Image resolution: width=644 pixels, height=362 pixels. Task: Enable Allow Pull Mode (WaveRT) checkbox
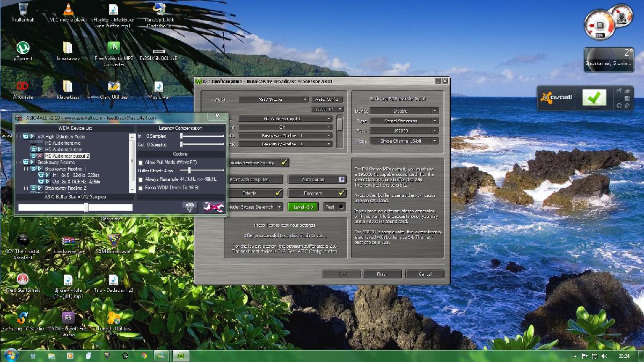pyautogui.click(x=141, y=162)
